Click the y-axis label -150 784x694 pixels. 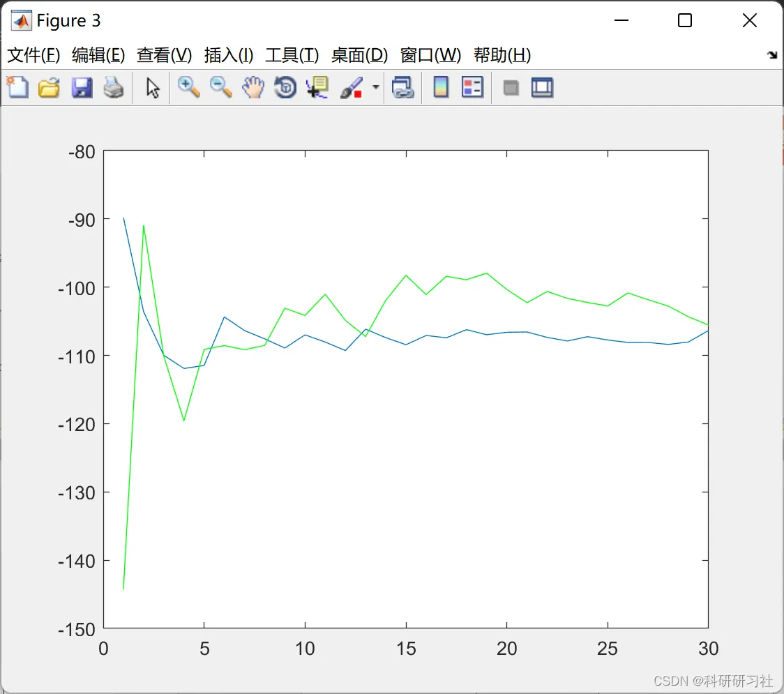77,630
